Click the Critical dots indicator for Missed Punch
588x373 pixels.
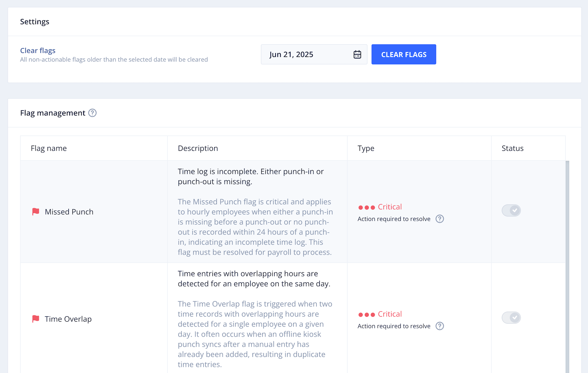[367, 207]
